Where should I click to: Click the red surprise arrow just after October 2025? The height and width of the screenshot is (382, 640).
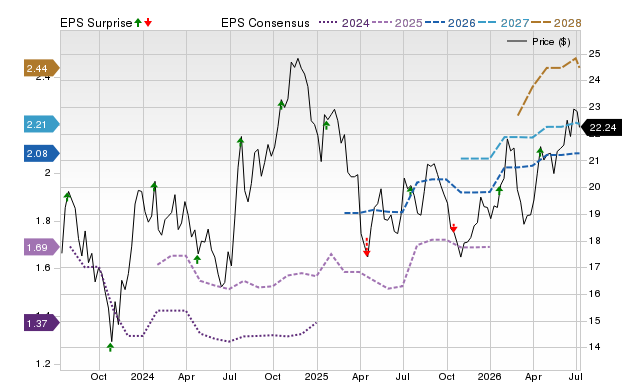click(x=453, y=228)
